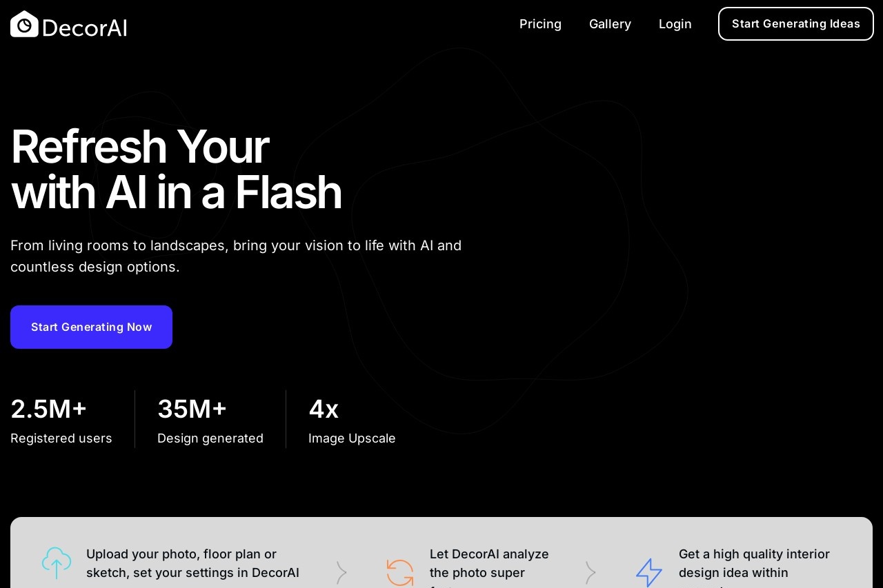
Task: Click the Refresh Your headline text
Action: [139, 147]
